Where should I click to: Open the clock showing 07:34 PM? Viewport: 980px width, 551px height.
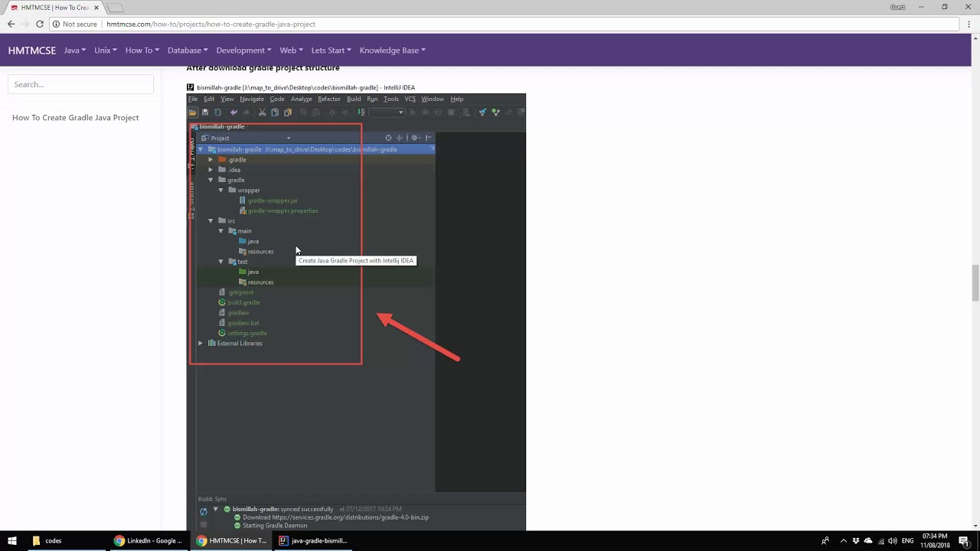tap(936, 540)
